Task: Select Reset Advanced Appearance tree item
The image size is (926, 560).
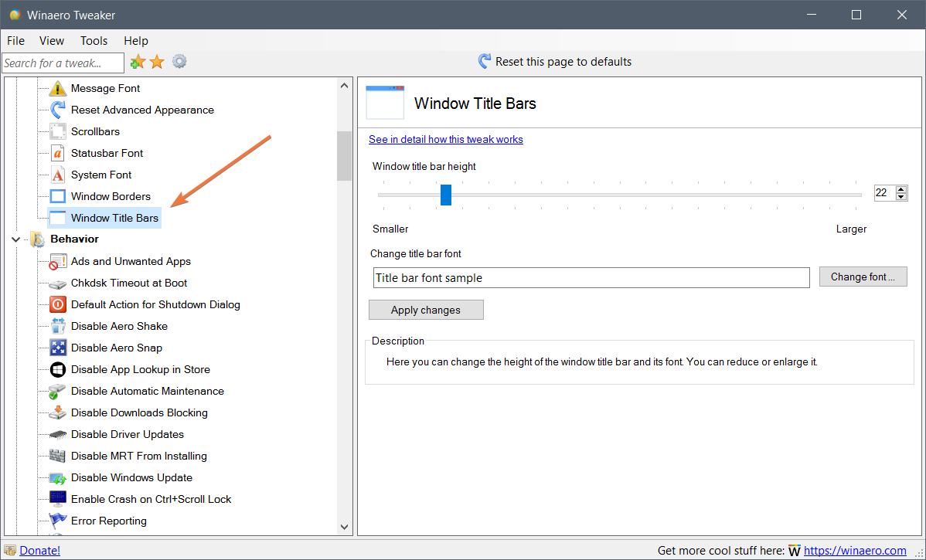Action: tap(142, 110)
